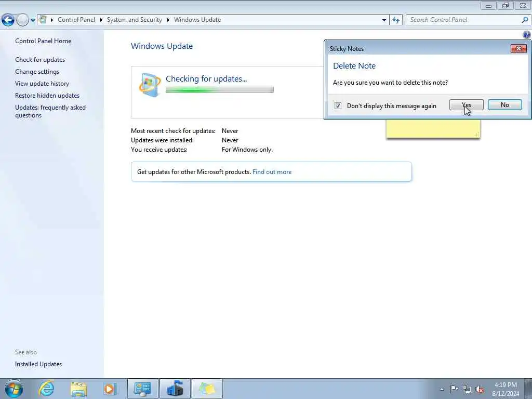Switch to Control Panel taskbar button
The image size is (532, 399).
pos(142,389)
